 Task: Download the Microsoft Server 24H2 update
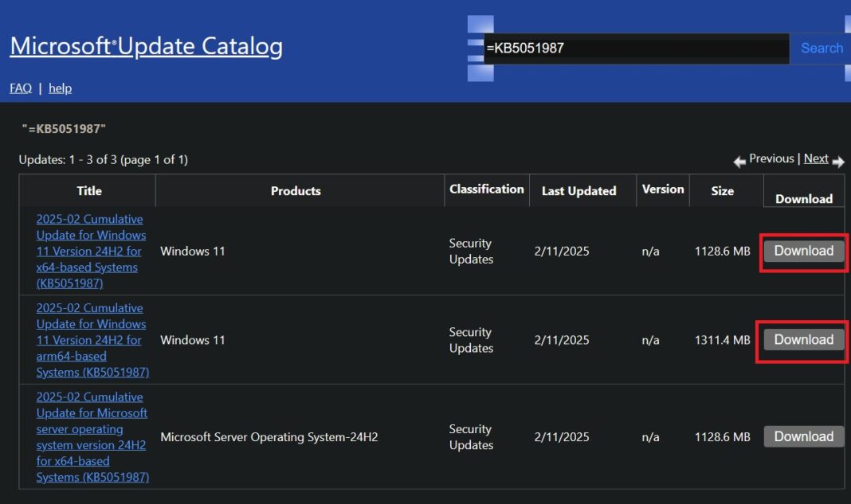pyautogui.click(x=803, y=436)
